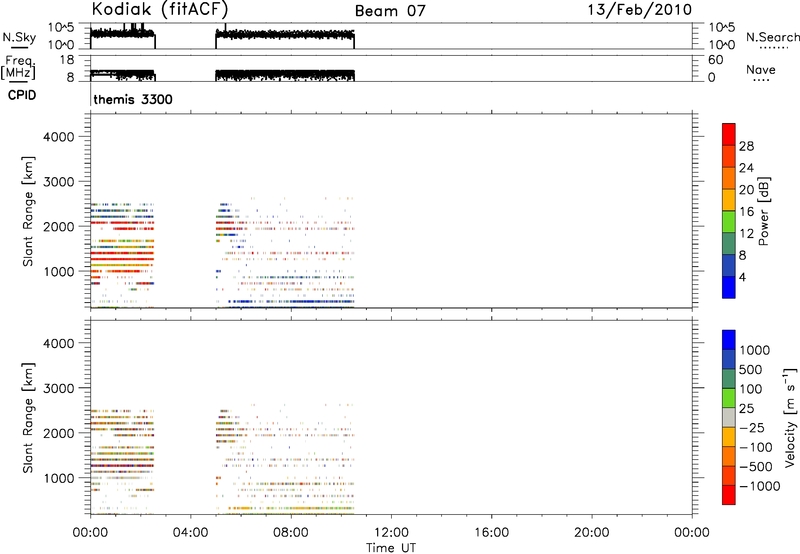Click the "18" frequency axis label
This screenshot has height=554, width=800.
[x=67, y=60]
